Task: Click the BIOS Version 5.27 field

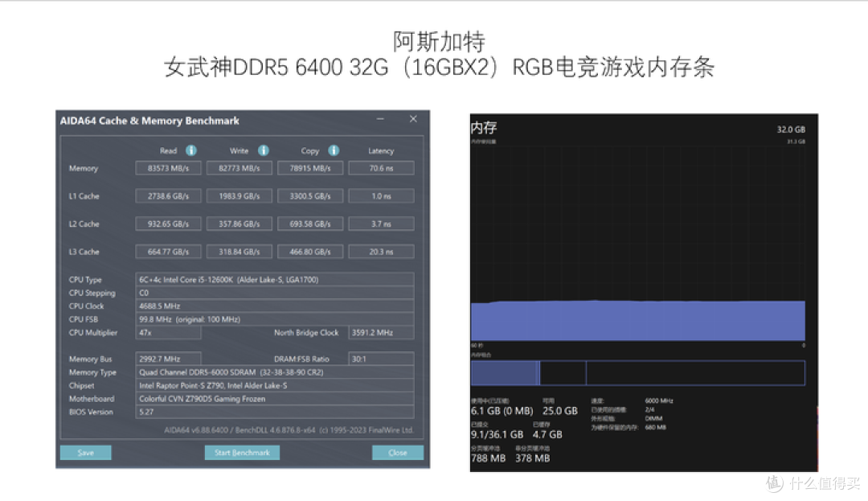Action: [275, 412]
